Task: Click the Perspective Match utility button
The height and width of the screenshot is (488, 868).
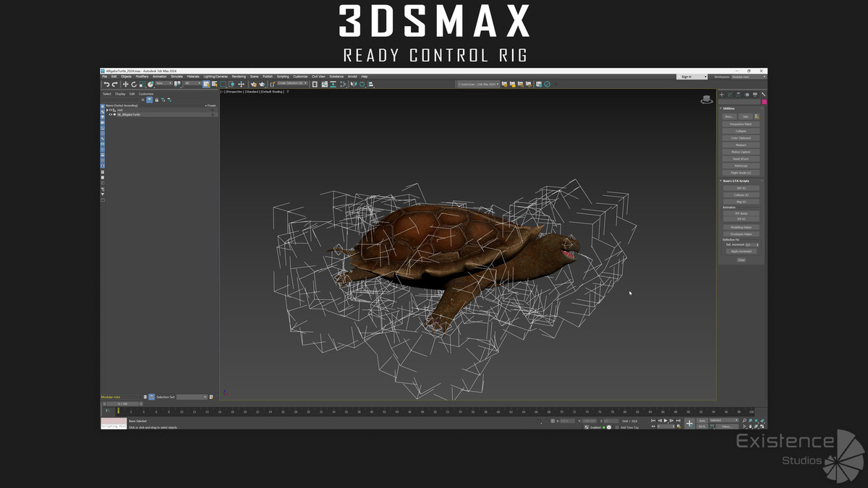Action: (741, 124)
